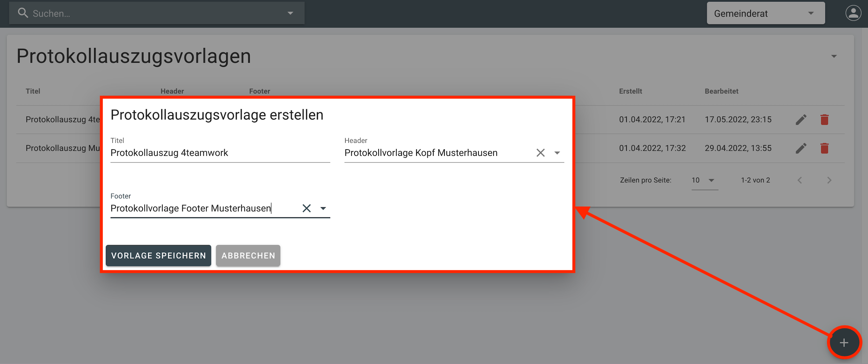The image size is (868, 364).
Task: Expand the Footer dropdown arrow
Action: pyautogui.click(x=323, y=208)
